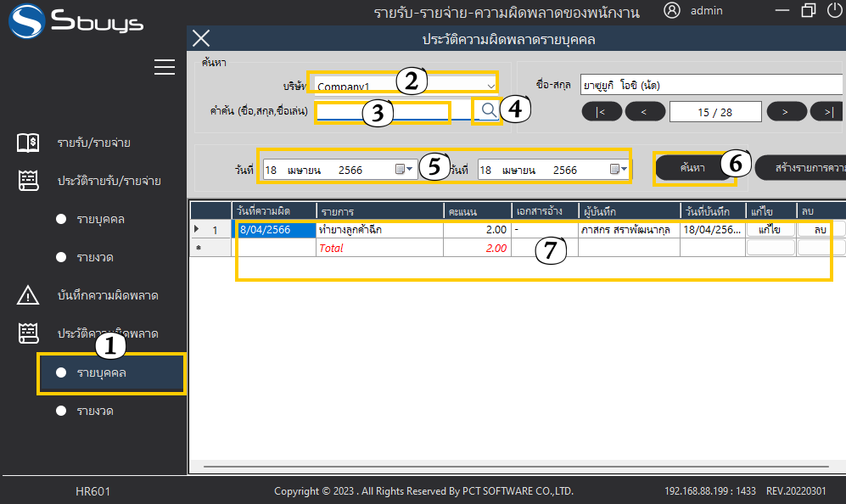The height and width of the screenshot is (504, 846).
Task: Go to next employee record
Action: coord(786,111)
